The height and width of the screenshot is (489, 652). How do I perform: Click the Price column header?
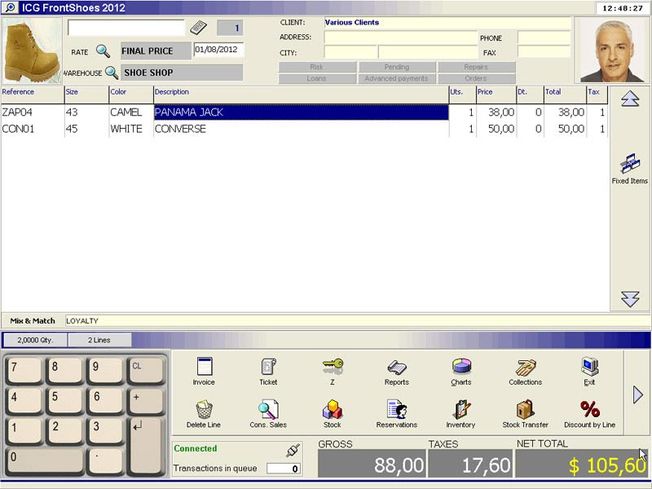(x=496, y=95)
